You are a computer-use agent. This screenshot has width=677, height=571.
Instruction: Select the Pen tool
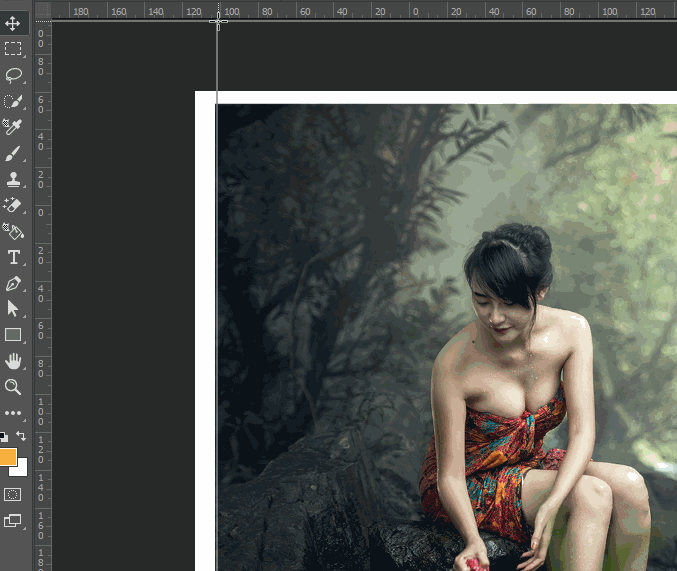click(x=13, y=284)
